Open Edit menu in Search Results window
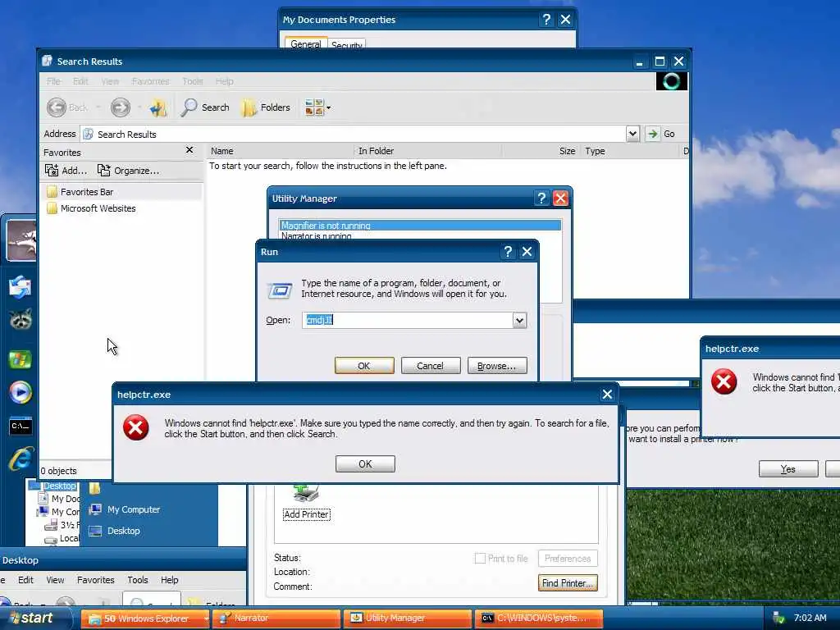 click(x=80, y=81)
